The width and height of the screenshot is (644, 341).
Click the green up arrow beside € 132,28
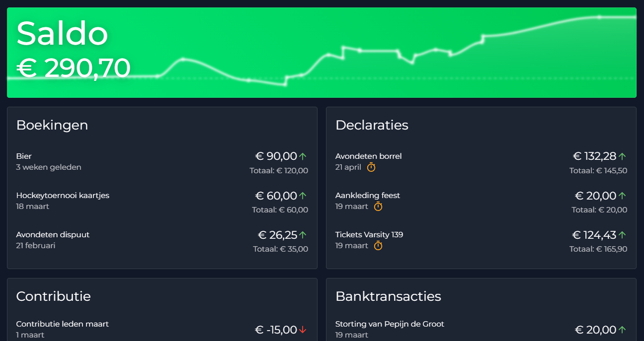(622, 156)
